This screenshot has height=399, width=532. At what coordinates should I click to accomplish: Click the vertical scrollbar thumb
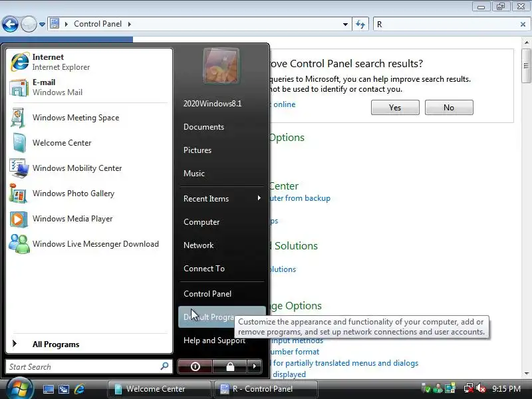(526, 65)
